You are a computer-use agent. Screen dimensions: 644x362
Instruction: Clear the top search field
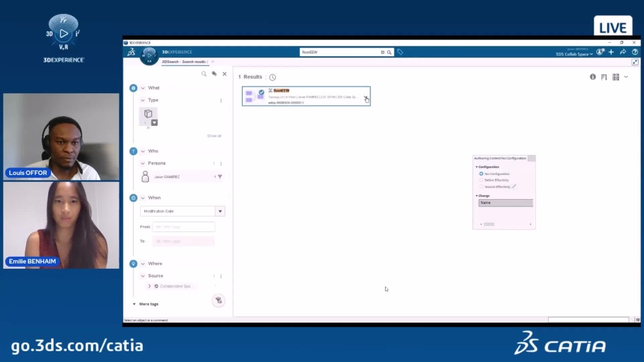coord(382,52)
